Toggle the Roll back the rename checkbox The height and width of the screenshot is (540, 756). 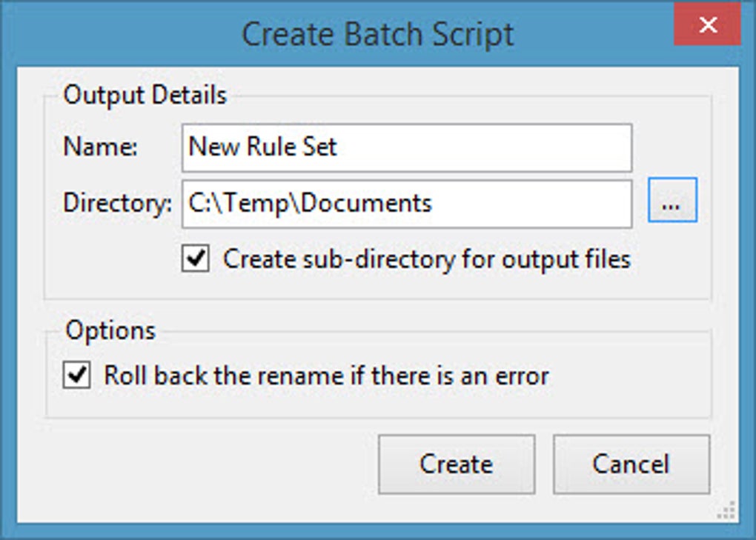coord(76,376)
